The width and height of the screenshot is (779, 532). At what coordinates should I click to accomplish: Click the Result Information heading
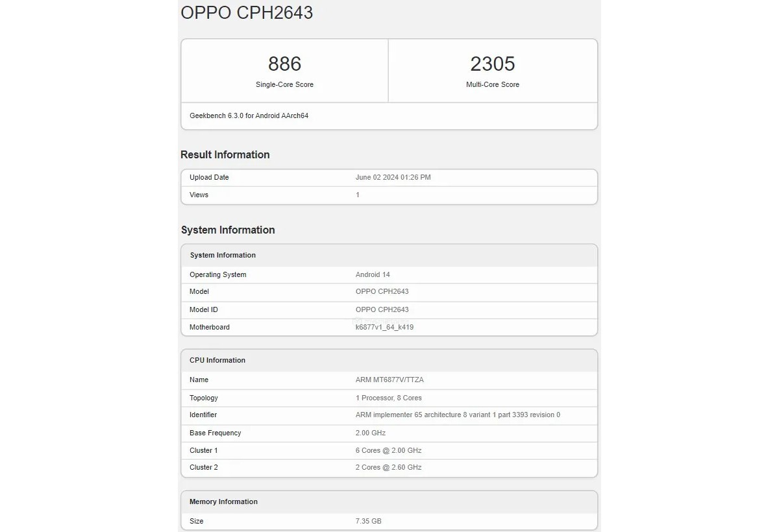point(225,154)
